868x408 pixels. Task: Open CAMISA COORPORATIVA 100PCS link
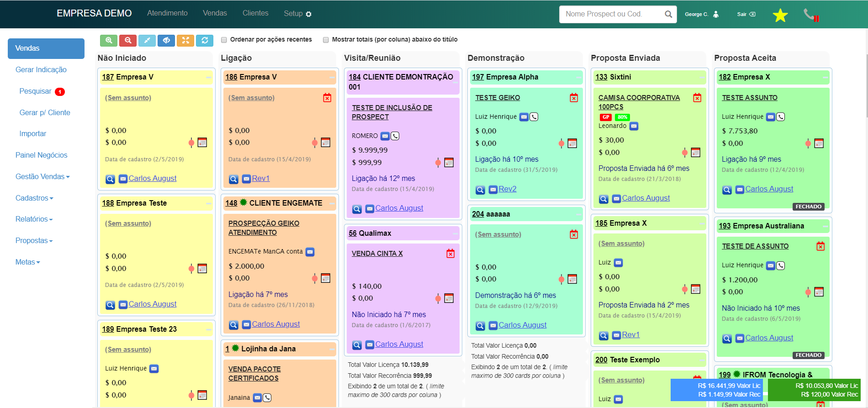point(639,102)
